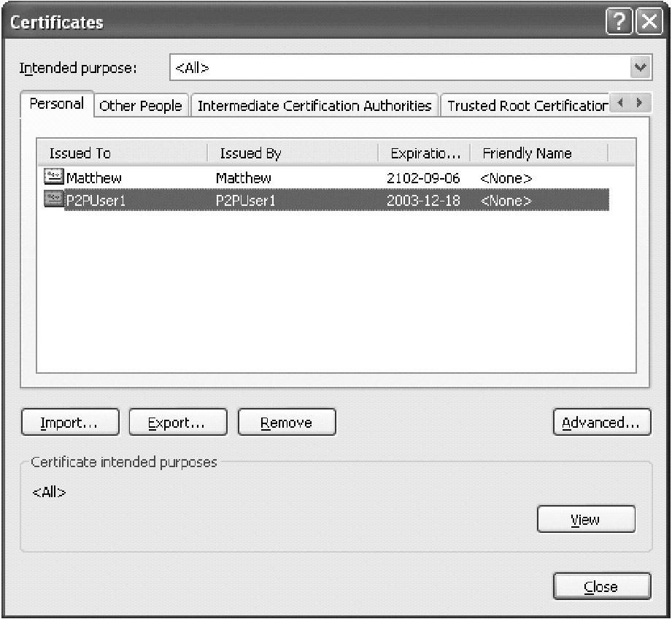Click the Friendly Name column header
The image size is (672, 619).
tap(538, 153)
